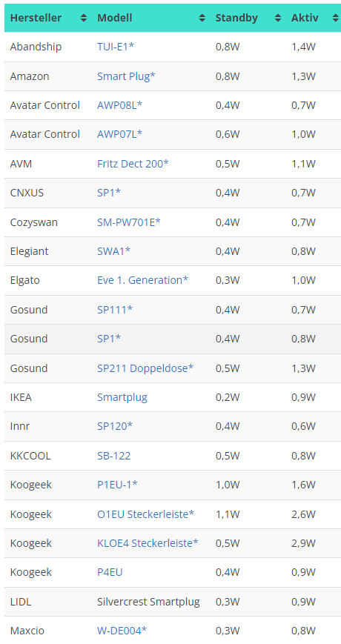Select the LIDL Silvercrest Smartplug row
Image resolution: width=341 pixels, height=644 pixels.
click(x=173, y=602)
